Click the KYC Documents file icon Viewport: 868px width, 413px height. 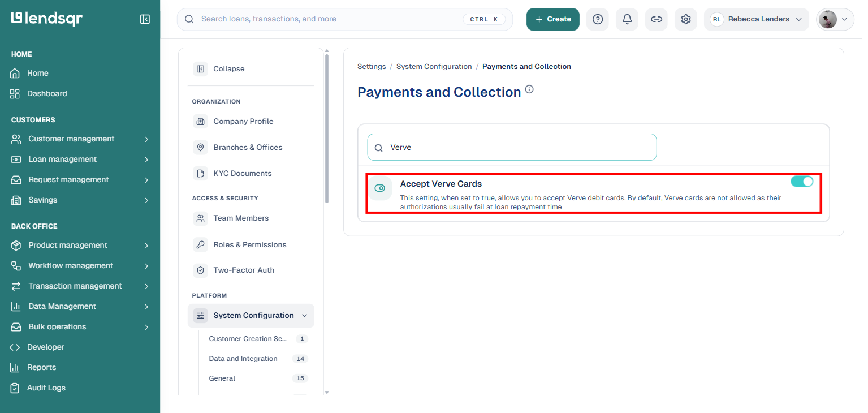[x=200, y=173]
